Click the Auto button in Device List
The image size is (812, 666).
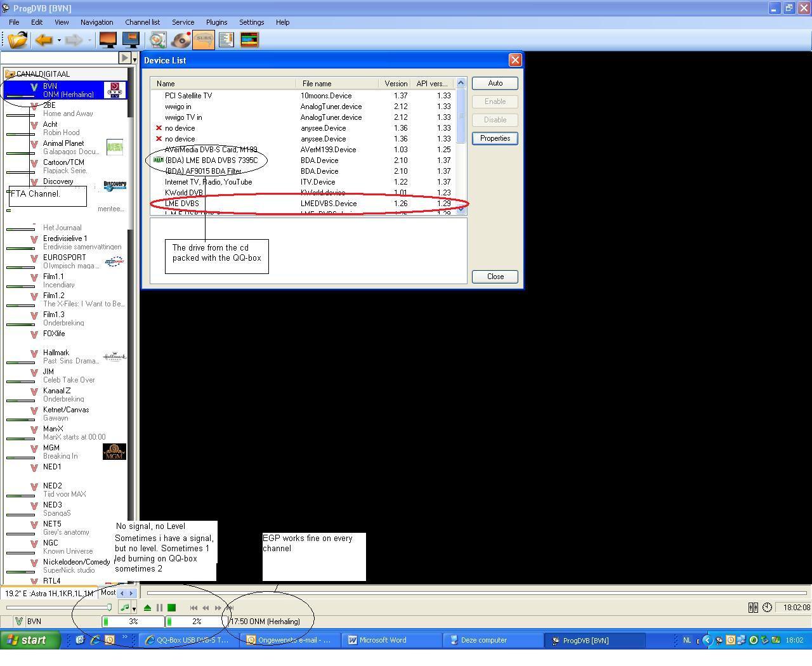point(495,83)
